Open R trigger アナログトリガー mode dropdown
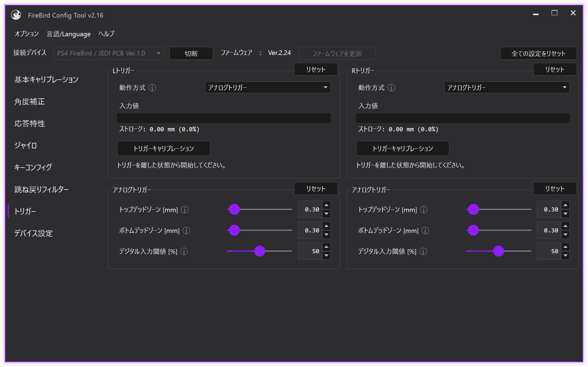The width and height of the screenshot is (588, 367). click(x=507, y=87)
